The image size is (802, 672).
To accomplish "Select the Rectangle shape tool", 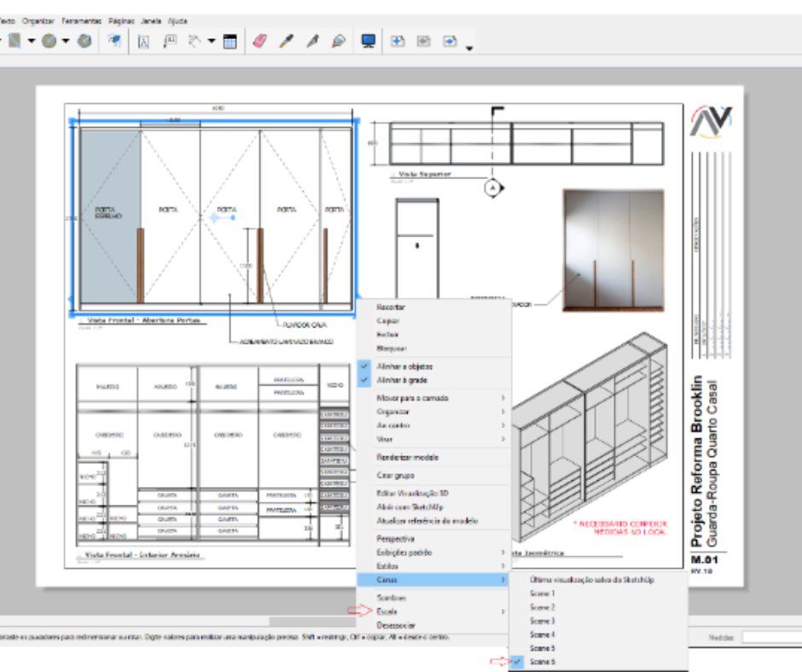I will point(15,41).
